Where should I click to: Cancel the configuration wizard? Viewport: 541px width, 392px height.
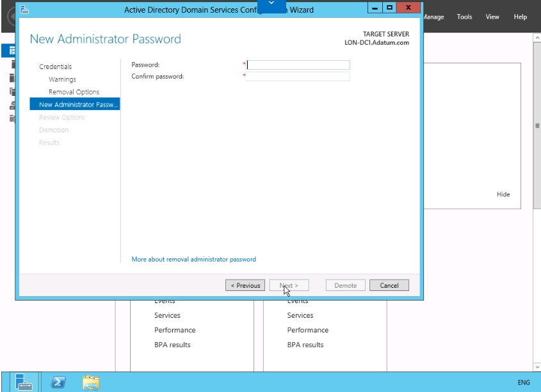(389, 285)
